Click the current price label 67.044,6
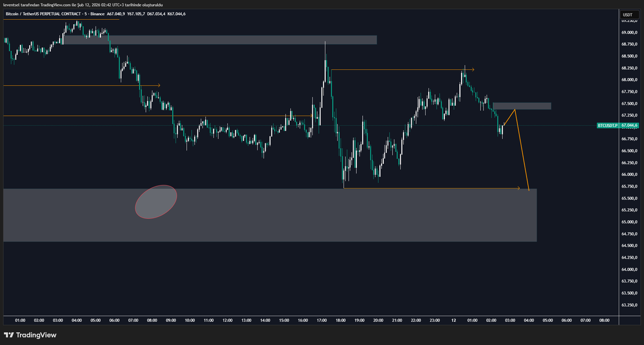 pyautogui.click(x=628, y=125)
